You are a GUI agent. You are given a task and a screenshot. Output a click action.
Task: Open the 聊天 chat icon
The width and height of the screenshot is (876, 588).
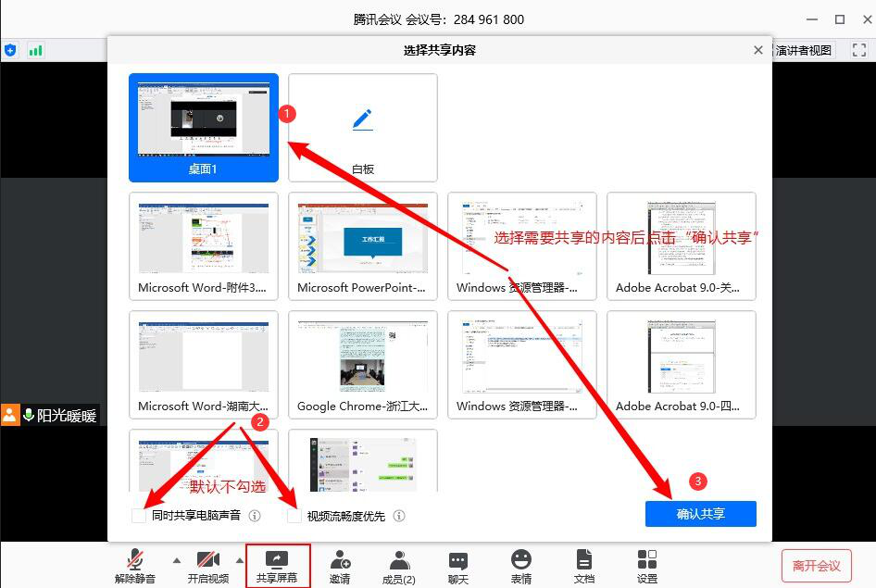(x=458, y=566)
